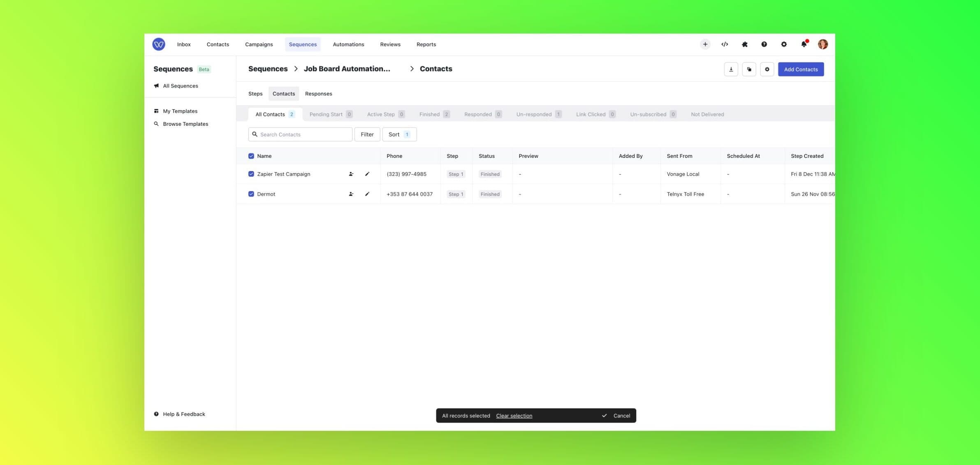The height and width of the screenshot is (465, 980).
Task: Click the integrations puzzle piece icon
Action: (x=744, y=44)
